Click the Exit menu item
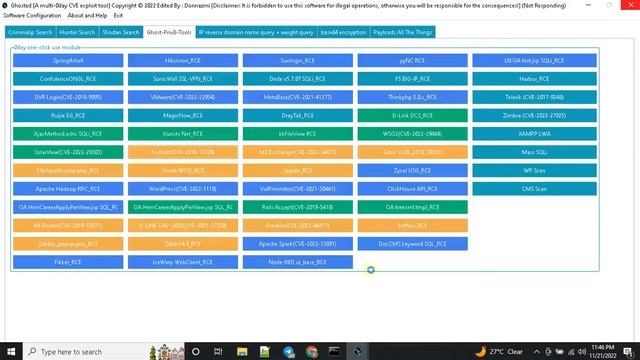The image size is (640, 360). coord(118,16)
